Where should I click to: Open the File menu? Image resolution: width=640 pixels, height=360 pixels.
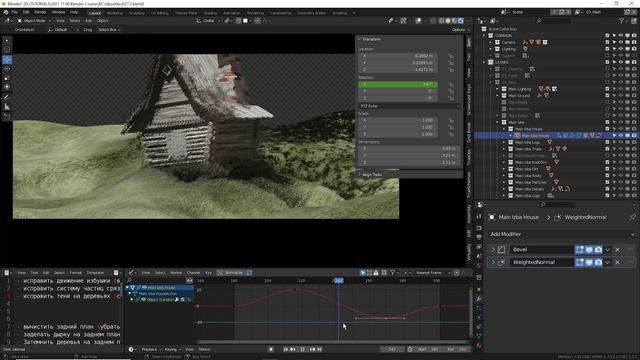(x=15, y=13)
